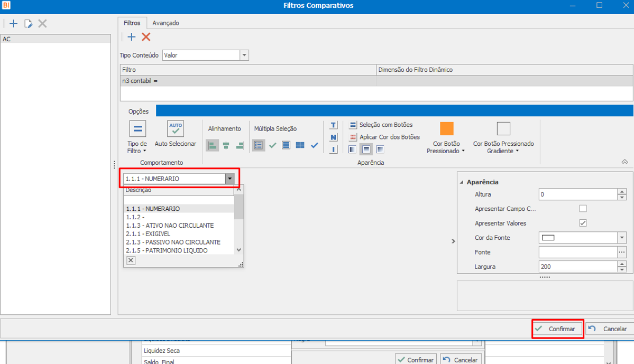Collapse the Aparência property group
This screenshot has width=634, height=364.
pyautogui.click(x=461, y=182)
